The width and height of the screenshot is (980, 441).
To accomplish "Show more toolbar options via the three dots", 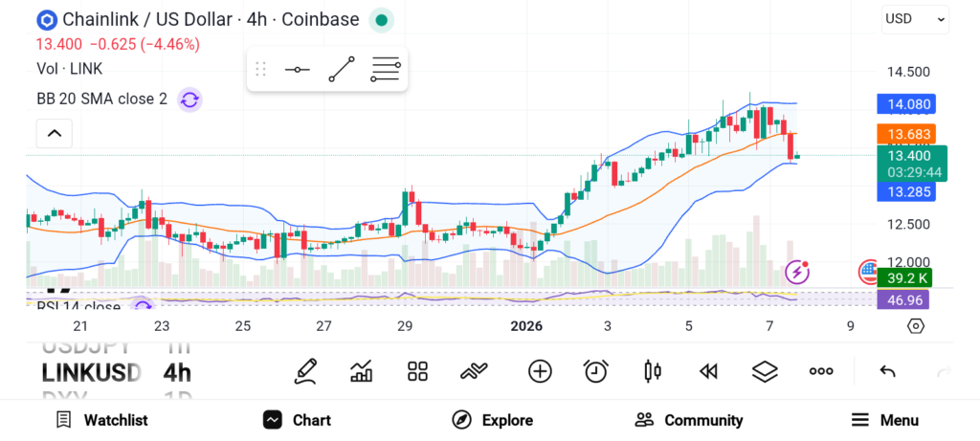I will pyautogui.click(x=820, y=372).
